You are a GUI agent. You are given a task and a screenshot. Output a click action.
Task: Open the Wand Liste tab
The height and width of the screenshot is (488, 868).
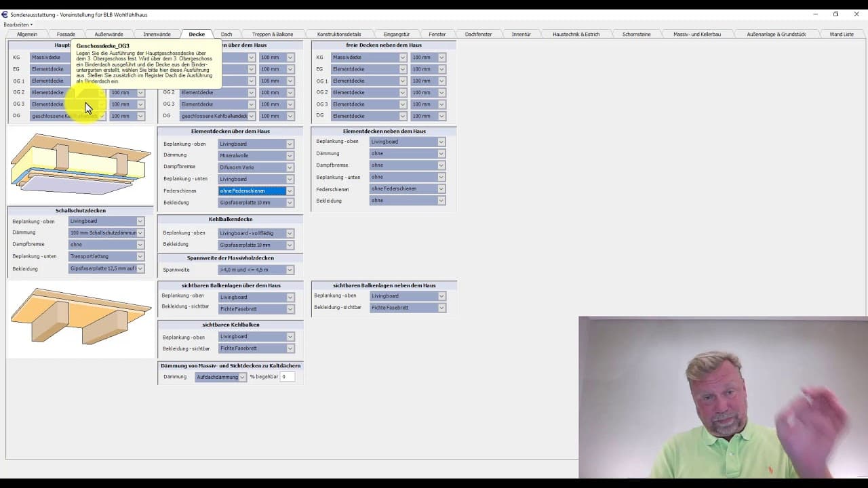[x=841, y=34]
